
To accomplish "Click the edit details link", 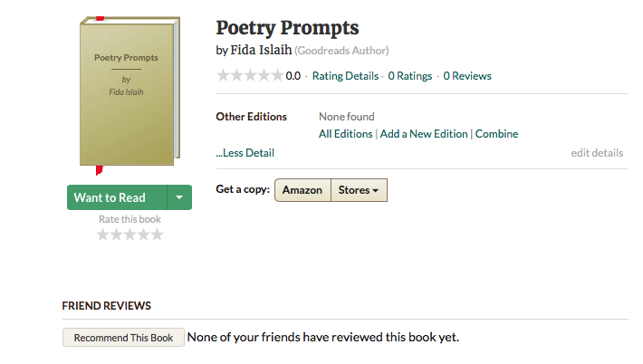I will 597,153.
